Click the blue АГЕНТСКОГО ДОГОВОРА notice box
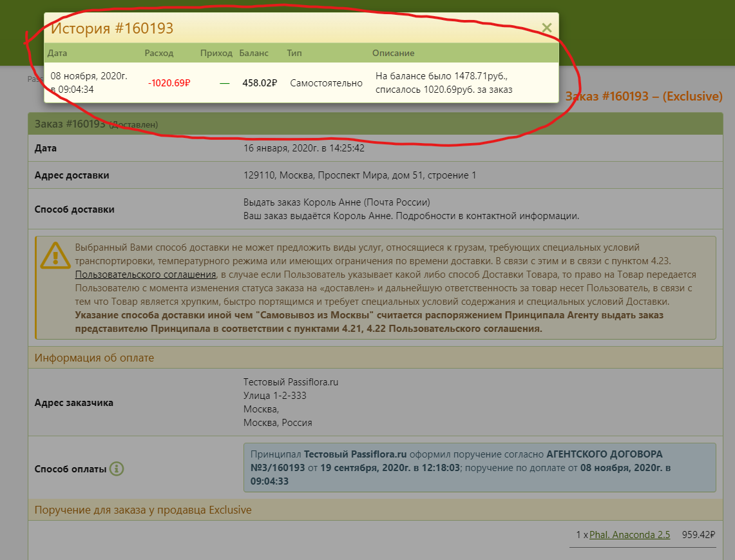This screenshot has width=735, height=560. (x=479, y=467)
